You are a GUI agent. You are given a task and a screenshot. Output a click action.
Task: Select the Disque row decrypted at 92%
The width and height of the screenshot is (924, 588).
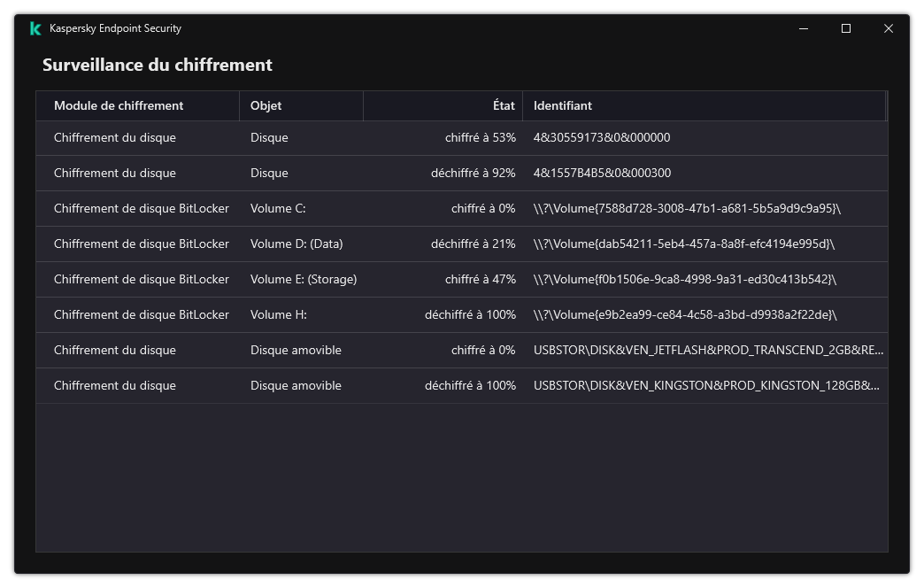click(x=354, y=173)
